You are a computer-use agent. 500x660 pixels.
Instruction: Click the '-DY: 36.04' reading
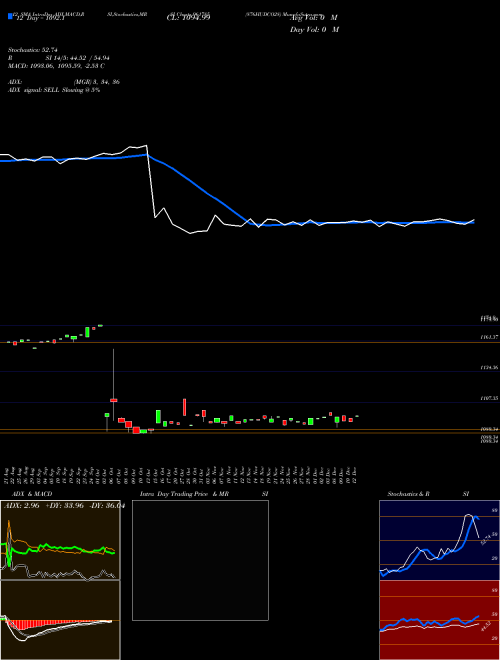click(x=107, y=506)
